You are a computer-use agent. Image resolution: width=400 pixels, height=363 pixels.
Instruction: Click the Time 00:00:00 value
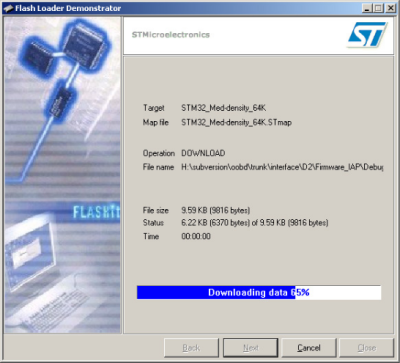(x=196, y=236)
